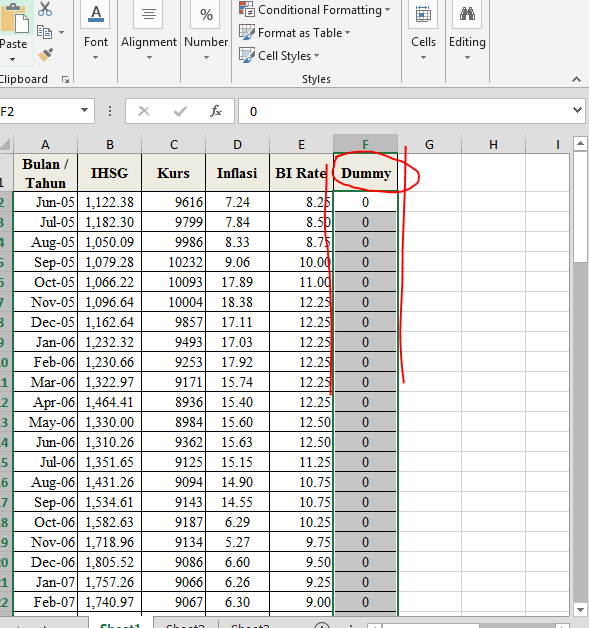Viewport: 589px width, 628px height.
Task: Select column F header
Action: pyautogui.click(x=366, y=145)
